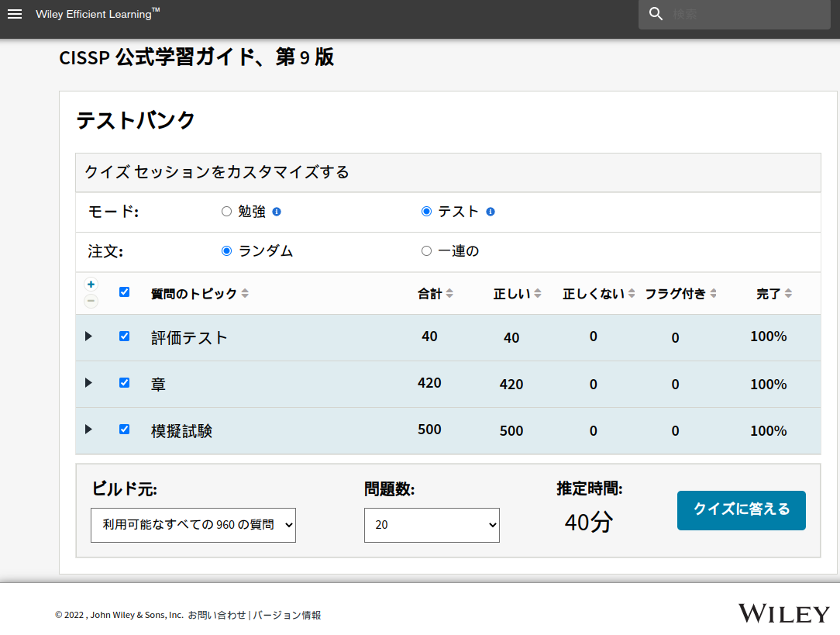Select the テスト mode radio button
The height and width of the screenshot is (635, 840).
[x=426, y=212]
